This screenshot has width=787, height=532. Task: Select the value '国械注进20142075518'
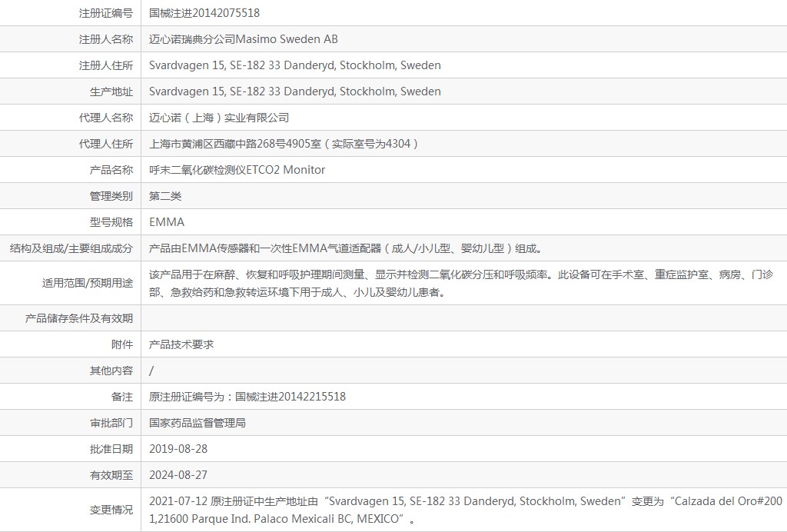[x=204, y=13]
